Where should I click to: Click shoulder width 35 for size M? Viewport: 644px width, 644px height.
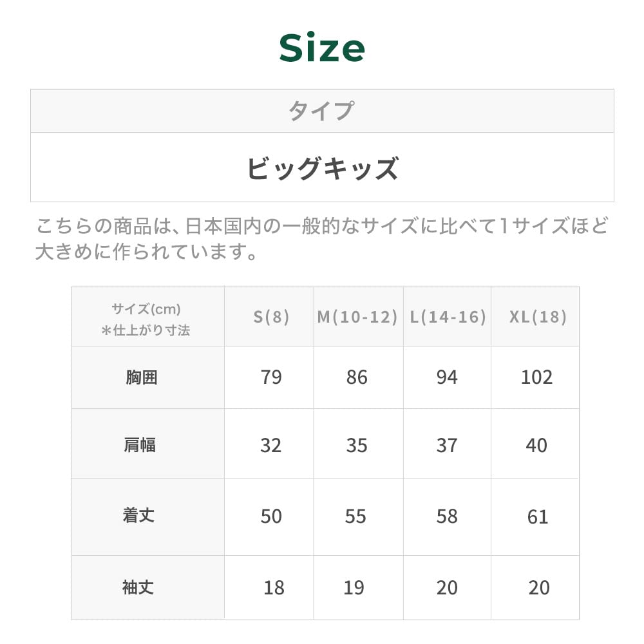pos(357,445)
